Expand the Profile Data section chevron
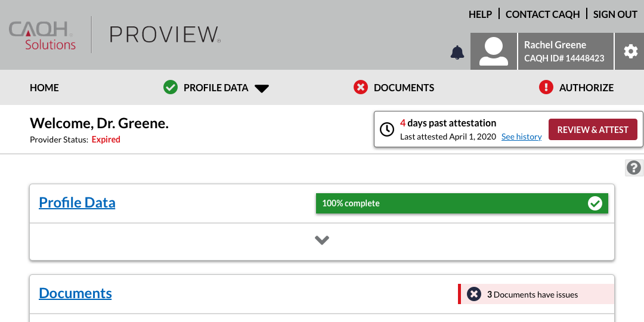 pos(322,240)
